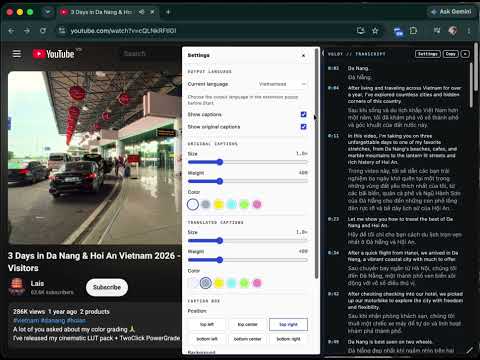Switch to the 3 Days in Da Nang tab
The height and width of the screenshot is (360, 480).
100,12
